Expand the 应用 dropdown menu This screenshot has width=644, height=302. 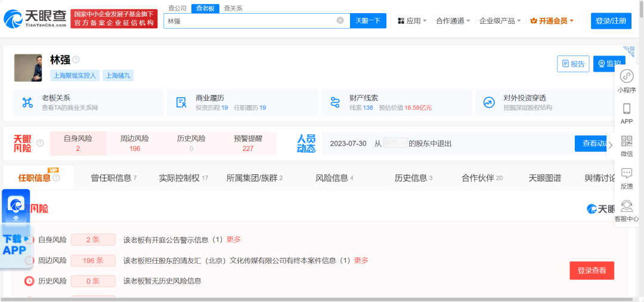point(412,21)
